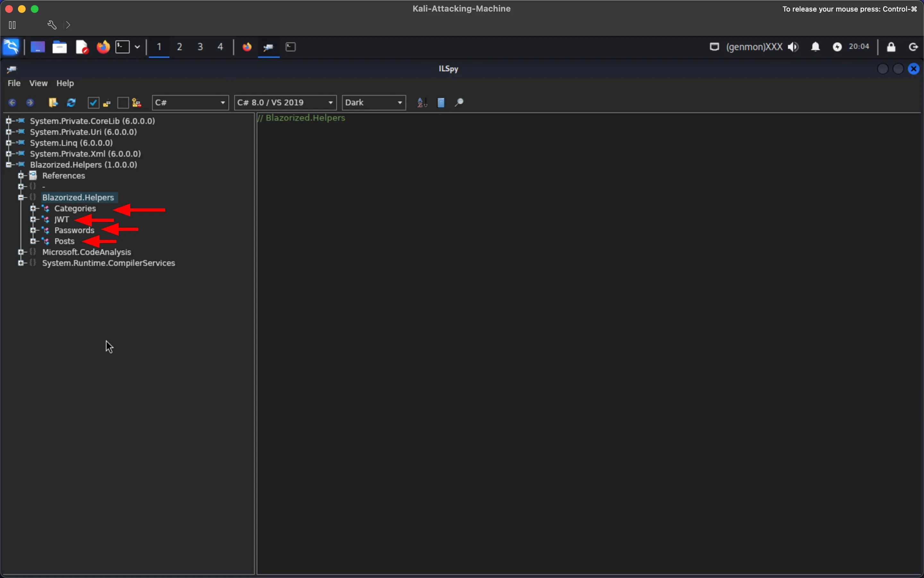Image resolution: width=924 pixels, height=578 pixels.
Task: Collapse the Blazorized.Helpers namespace node
Action: [x=21, y=197]
